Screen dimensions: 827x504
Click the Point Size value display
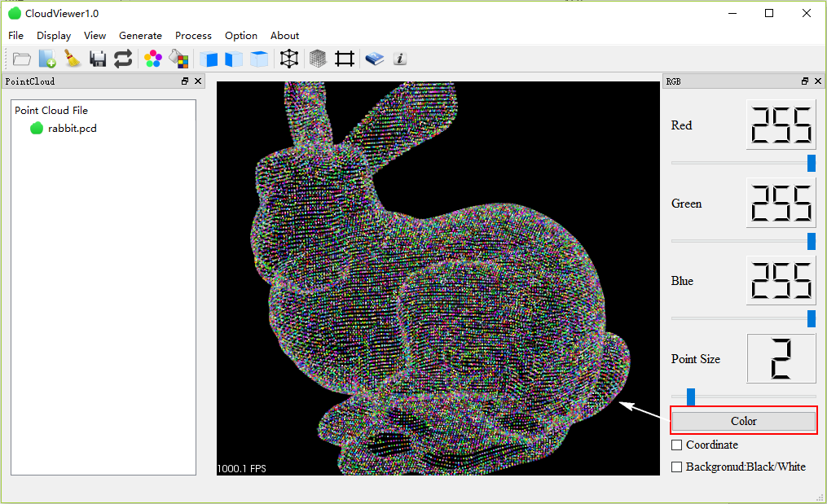point(781,358)
